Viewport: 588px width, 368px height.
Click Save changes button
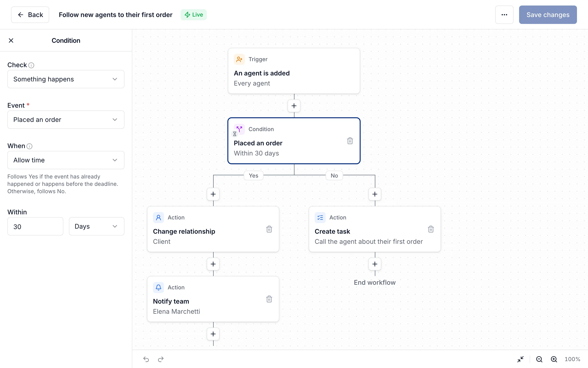click(548, 14)
